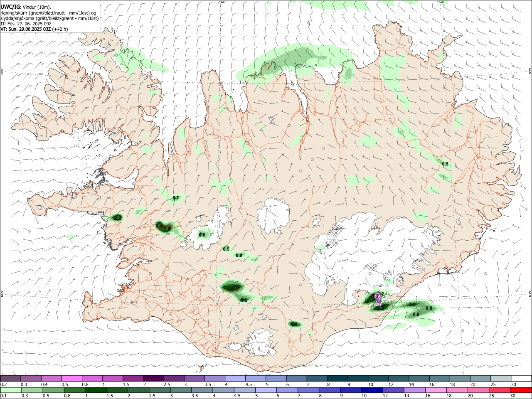Image resolution: width=532 pixels, height=399 pixels.
Task: Pick the palest green swatch after 0.1
Action: point(11,390)
